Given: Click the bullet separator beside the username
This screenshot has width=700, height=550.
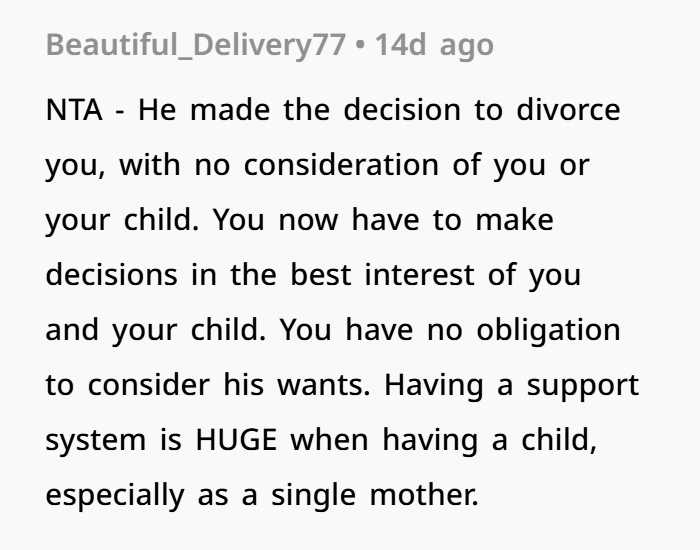Looking at the screenshot, I should click(359, 45).
